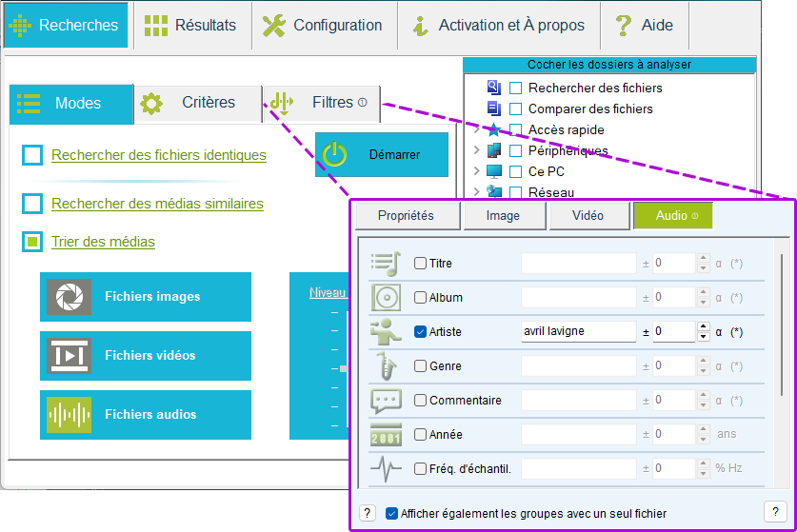Click the Album disc icon
This screenshot has width=797, height=532.
386,297
